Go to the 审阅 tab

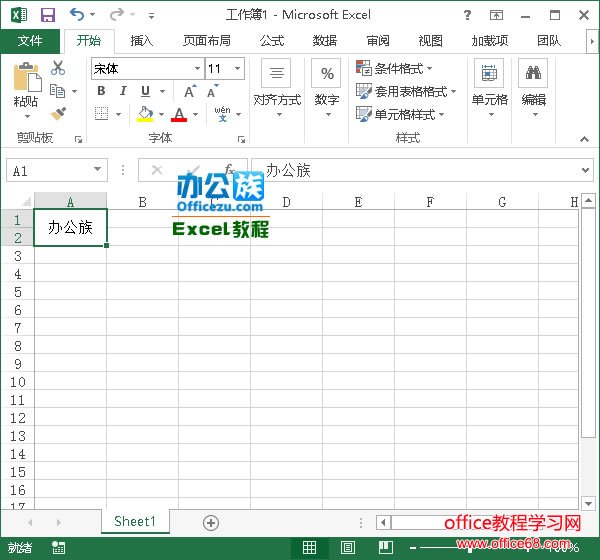tap(378, 41)
